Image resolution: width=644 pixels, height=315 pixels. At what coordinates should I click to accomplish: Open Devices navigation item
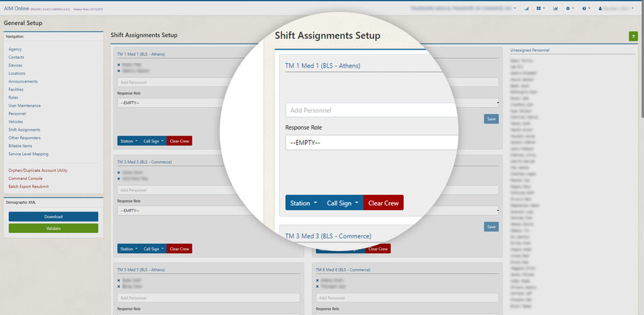coord(15,65)
